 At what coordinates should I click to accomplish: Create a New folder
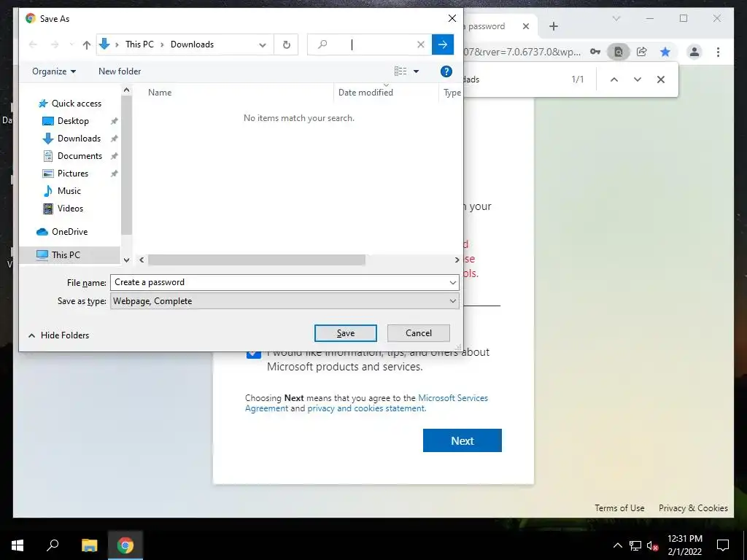[120, 71]
